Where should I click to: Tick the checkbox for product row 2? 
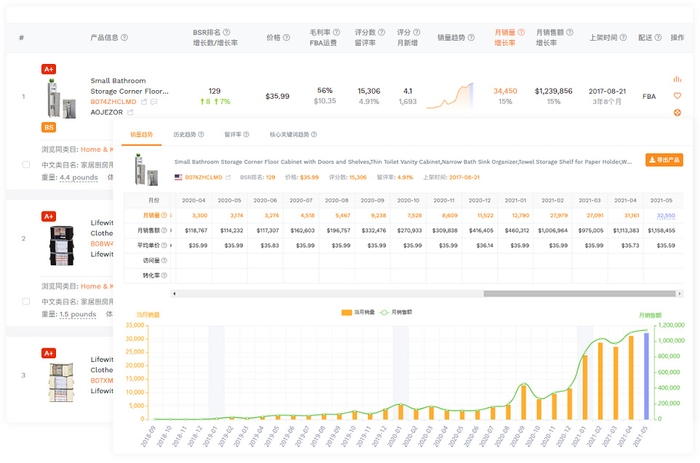[26, 301]
